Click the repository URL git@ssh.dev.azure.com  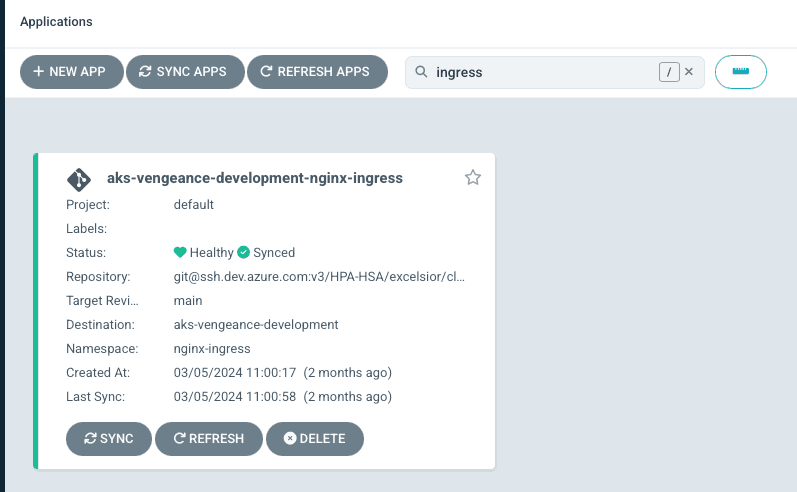(x=319, y=276)
